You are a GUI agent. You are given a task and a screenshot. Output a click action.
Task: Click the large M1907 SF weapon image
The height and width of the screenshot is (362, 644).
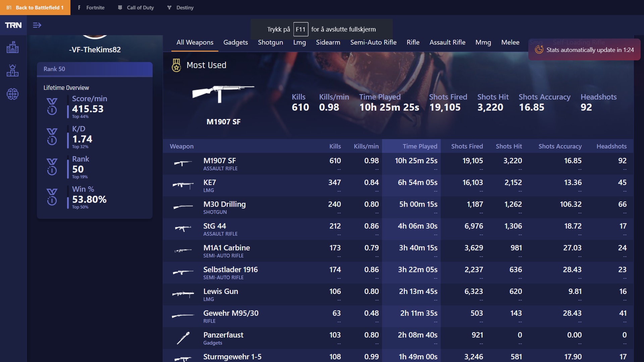click(x=223, y=94)
